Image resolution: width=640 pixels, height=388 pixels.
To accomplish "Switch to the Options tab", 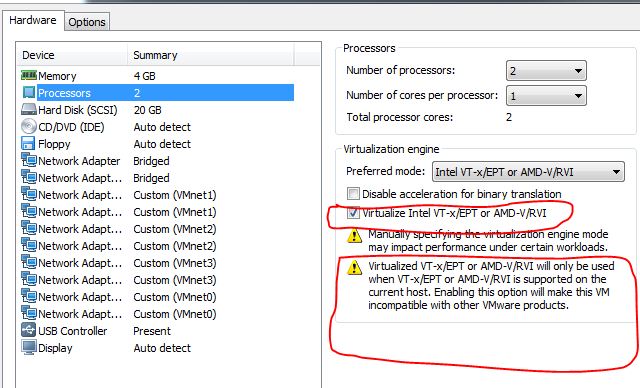I will point(87,22).
